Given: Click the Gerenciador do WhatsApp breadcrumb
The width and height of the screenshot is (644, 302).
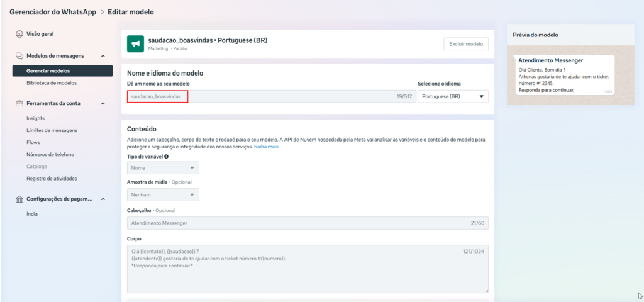Looking at the screenshot, I should click(53, 12).
